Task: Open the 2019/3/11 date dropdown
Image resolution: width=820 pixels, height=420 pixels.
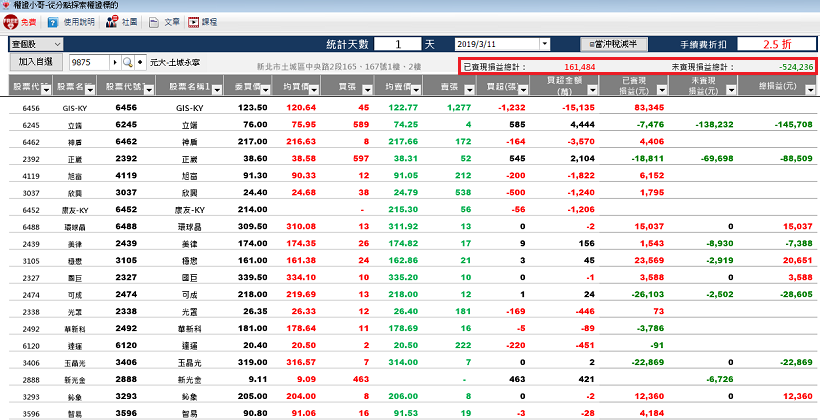Action: 544,44
